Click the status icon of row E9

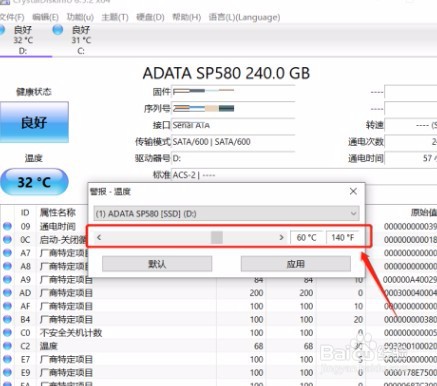coord(7,373)
